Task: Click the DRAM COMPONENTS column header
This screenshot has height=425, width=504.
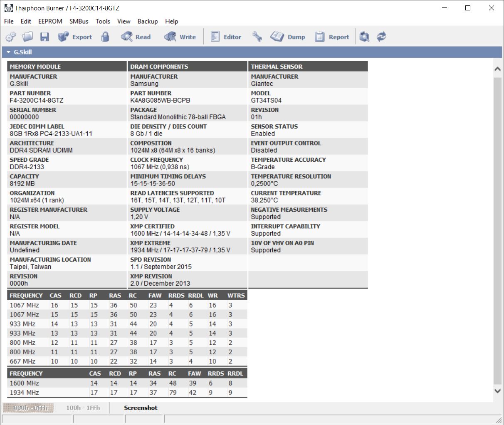Action: pyautogui.click(x=187, y=67)
